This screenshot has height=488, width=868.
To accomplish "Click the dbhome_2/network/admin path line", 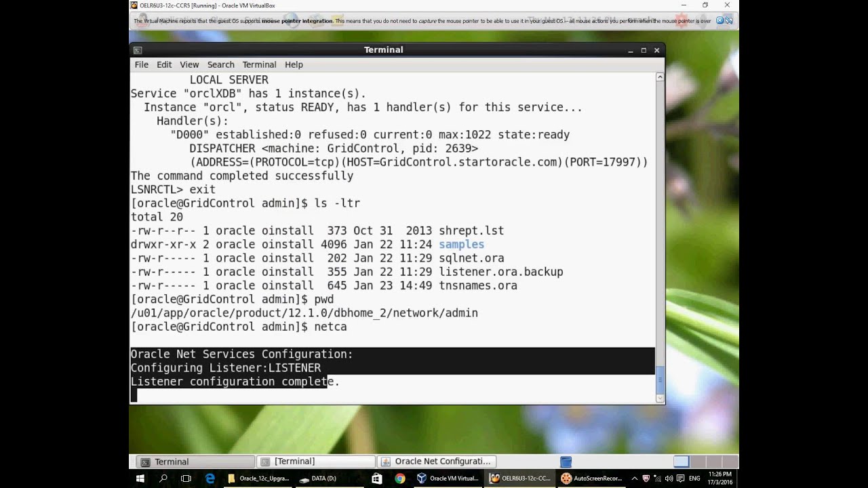I will [x=304, y=313].
